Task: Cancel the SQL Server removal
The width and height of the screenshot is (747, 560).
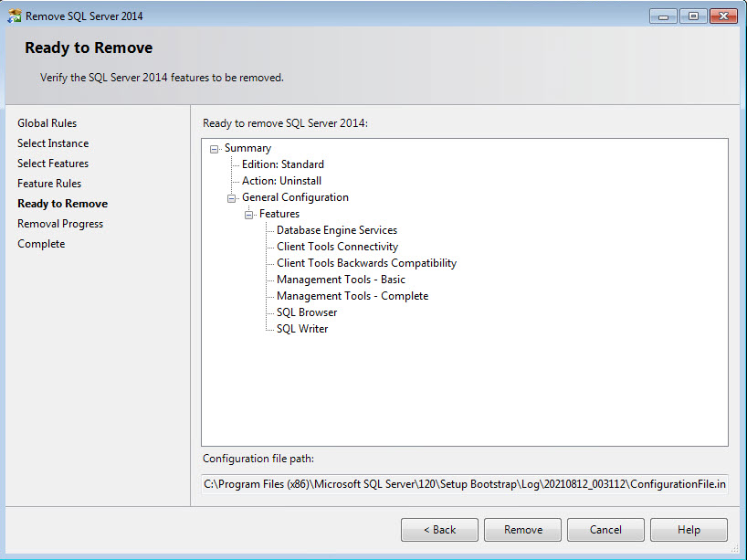Action: (x=605, y=530)
